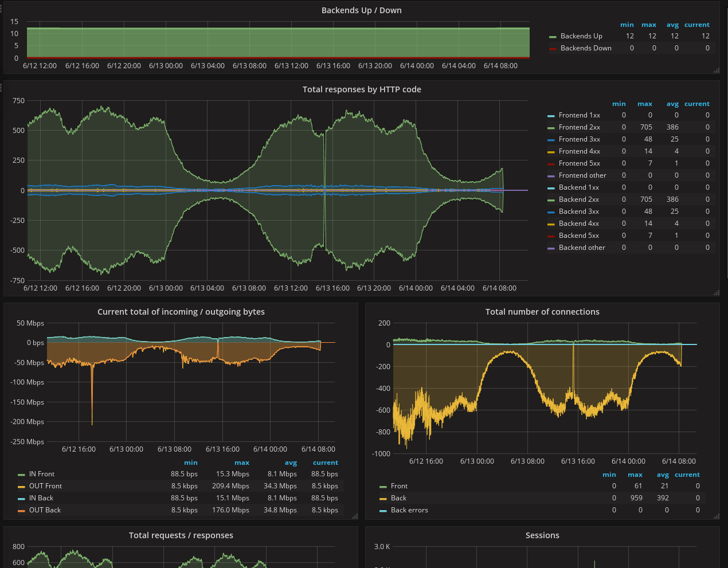Screen dimensions: 728x568
Task: Click the purple color line beside Frontend other
Action: click(551, 176)
